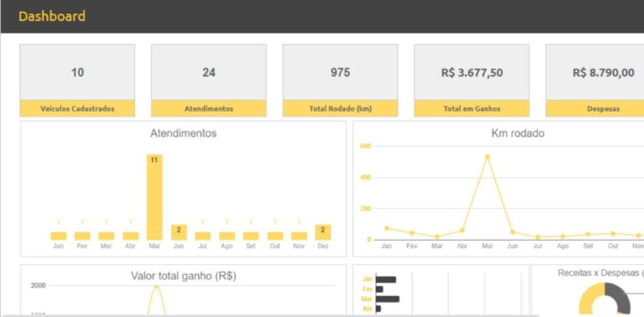The height and width of the screenshot is (317, 644).
Task: Select the Jan horizontal bar in monthly chart
Action: [386, 279]
